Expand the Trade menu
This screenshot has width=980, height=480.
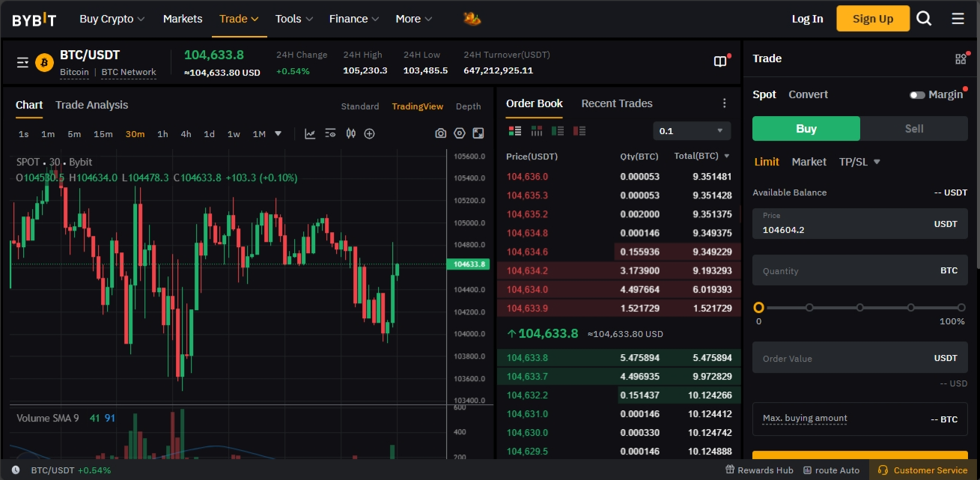pos(239,19)
